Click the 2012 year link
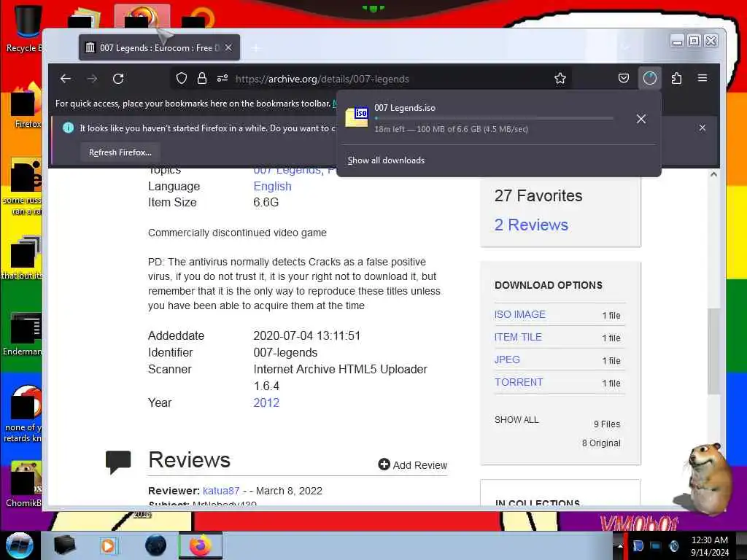 click(266, 402)
